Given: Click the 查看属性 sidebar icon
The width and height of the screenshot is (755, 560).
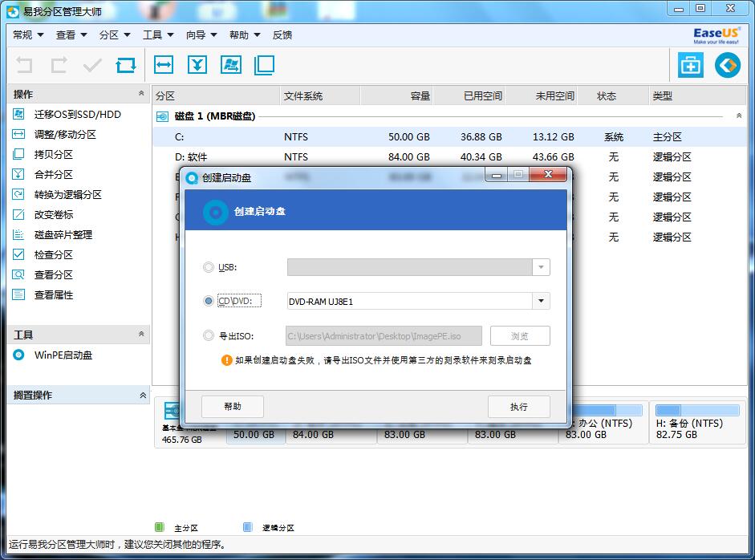Looking at the screenshot, I should (18, 294).
